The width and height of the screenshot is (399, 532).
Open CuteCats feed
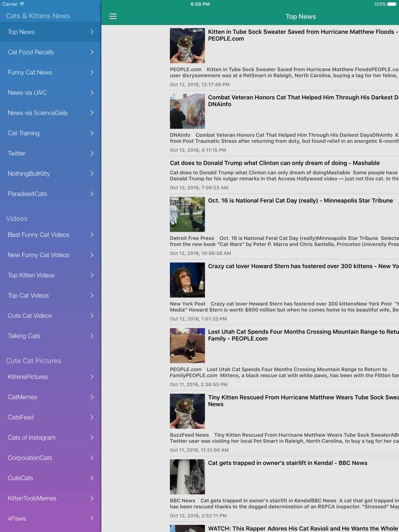(x=51, y=478)
